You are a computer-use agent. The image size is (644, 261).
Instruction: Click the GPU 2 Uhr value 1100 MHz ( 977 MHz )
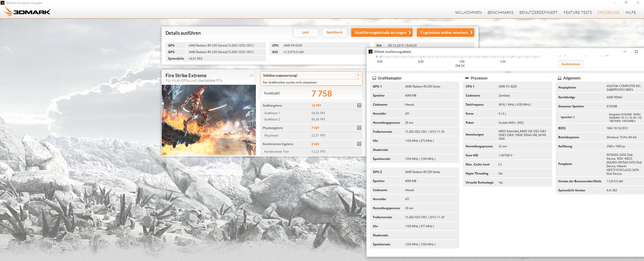[x=419, y=226]
